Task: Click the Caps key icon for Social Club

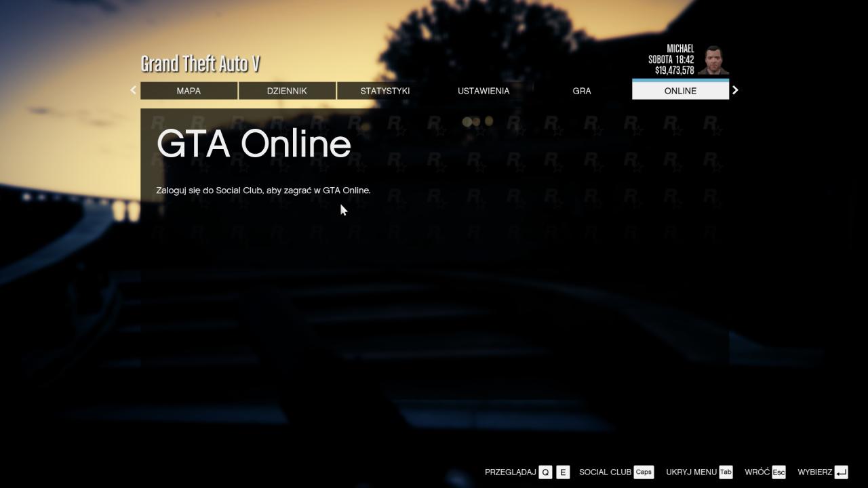Action: tap(644, 472)
